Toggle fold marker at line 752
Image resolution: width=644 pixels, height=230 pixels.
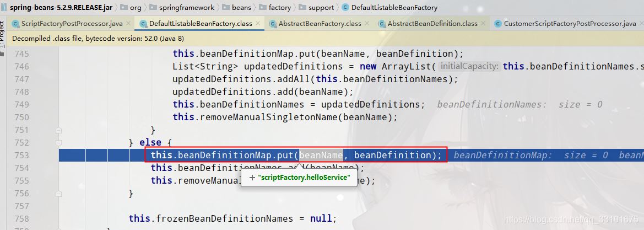coord(58,143)
